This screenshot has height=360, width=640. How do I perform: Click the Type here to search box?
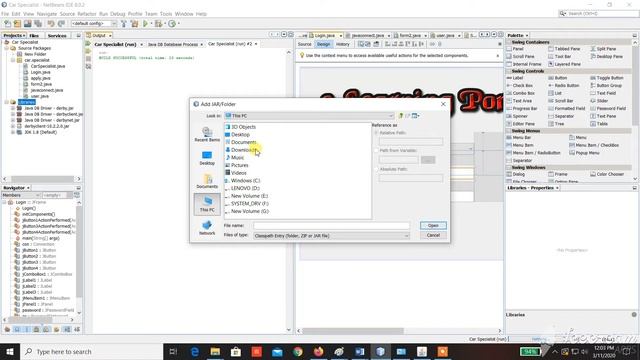click(91, 351)
